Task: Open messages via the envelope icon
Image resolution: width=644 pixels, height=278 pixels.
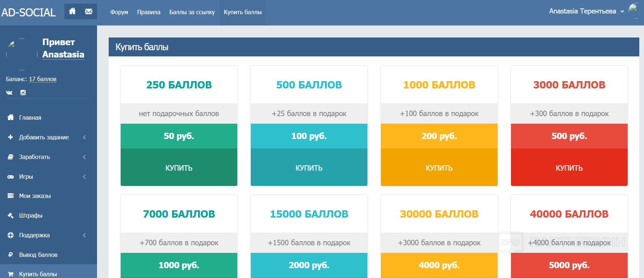Action: tap(89, 11)
